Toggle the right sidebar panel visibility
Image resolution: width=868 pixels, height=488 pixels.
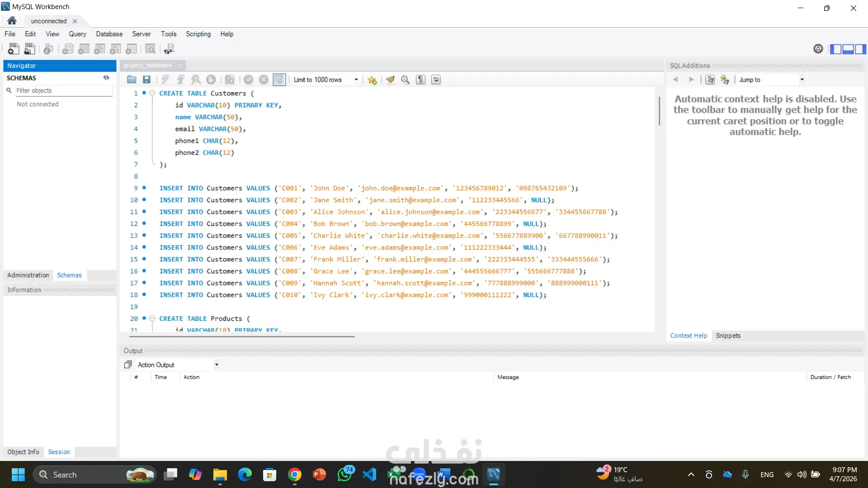tap(860, 49)
